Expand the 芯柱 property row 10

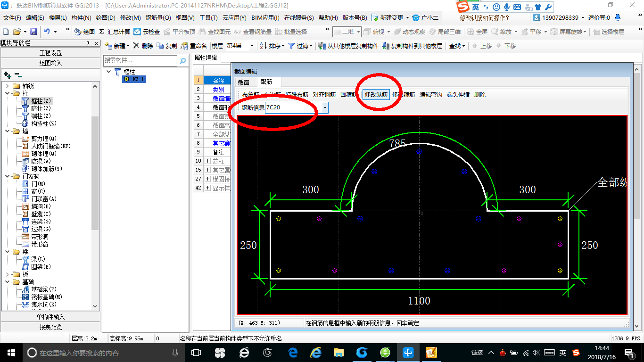coord(207,161)
